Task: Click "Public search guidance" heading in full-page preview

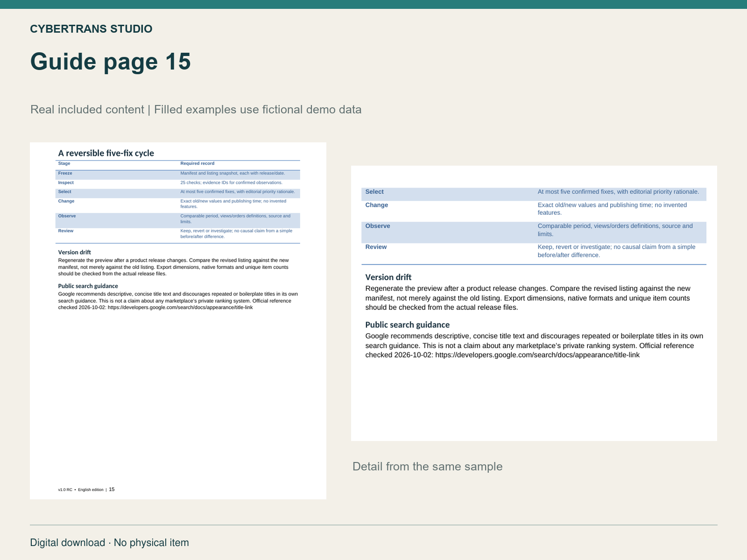Action: coord(88,286)
